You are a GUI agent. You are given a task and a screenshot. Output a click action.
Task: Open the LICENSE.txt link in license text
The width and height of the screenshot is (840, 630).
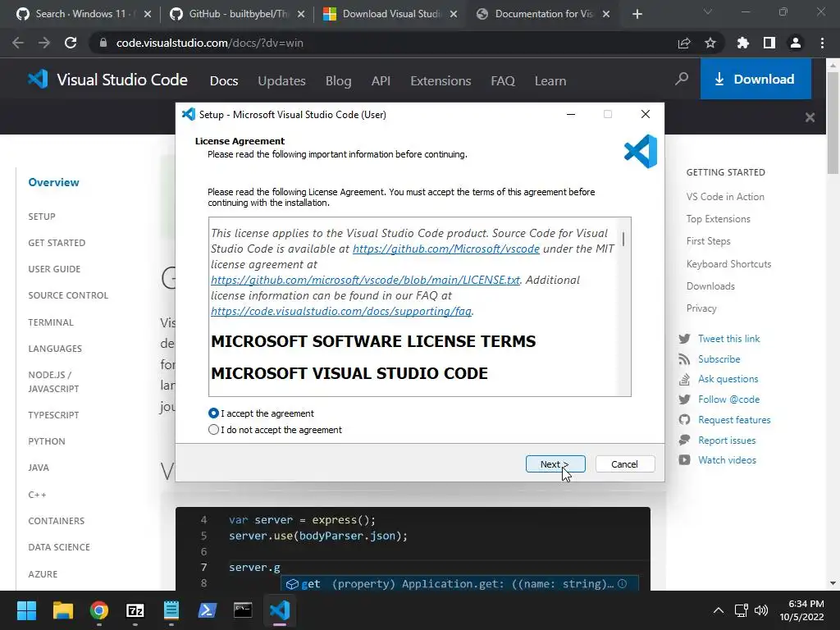365,280
